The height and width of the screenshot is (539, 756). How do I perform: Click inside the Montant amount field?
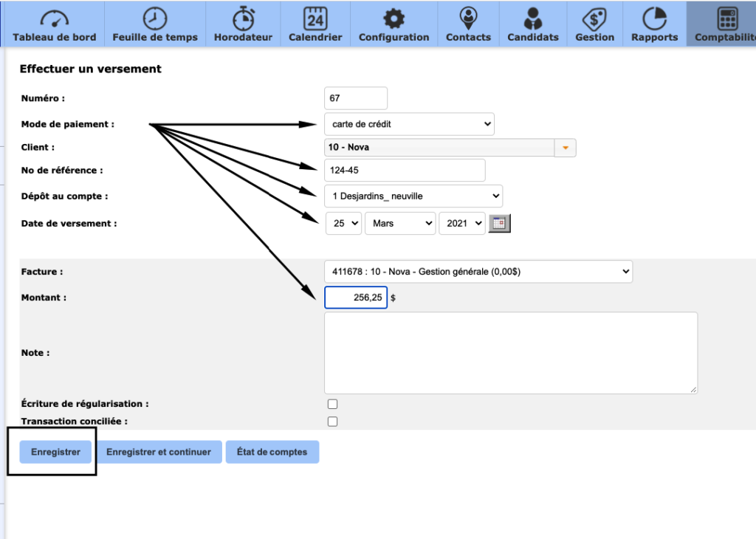(356, 298)
